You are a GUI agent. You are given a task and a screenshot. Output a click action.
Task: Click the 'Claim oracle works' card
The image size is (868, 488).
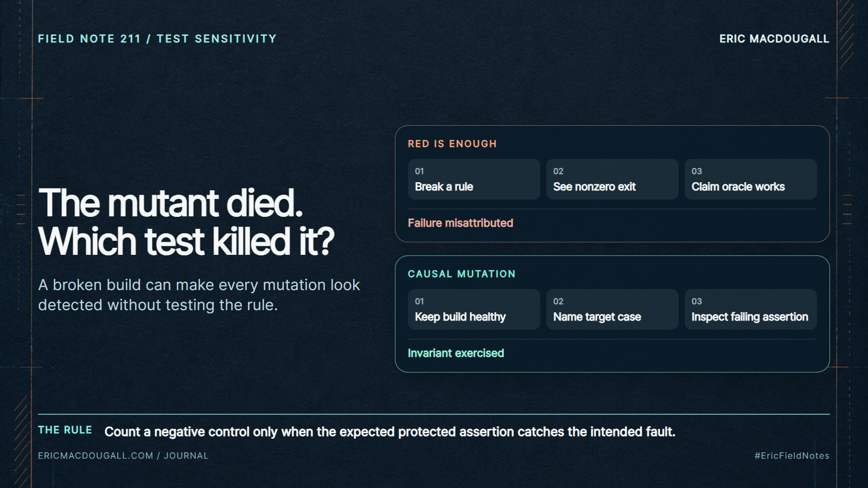point(750,179)
